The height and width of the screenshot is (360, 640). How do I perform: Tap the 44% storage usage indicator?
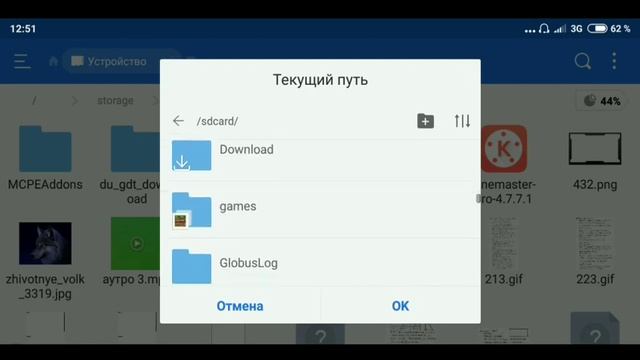pos(602,101)
